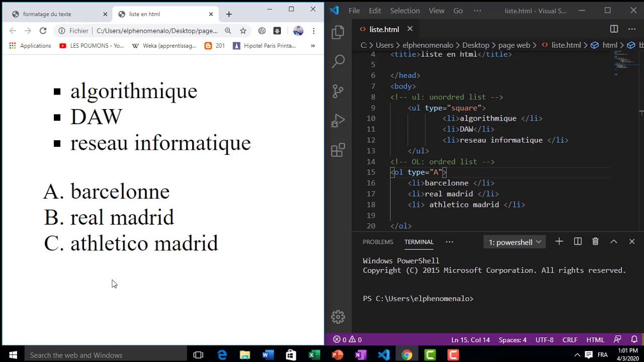The image size is (644, 362).
Task: Show hidden bookmarks with chevron
Action: pyautogui.click(x=312, y=46)
